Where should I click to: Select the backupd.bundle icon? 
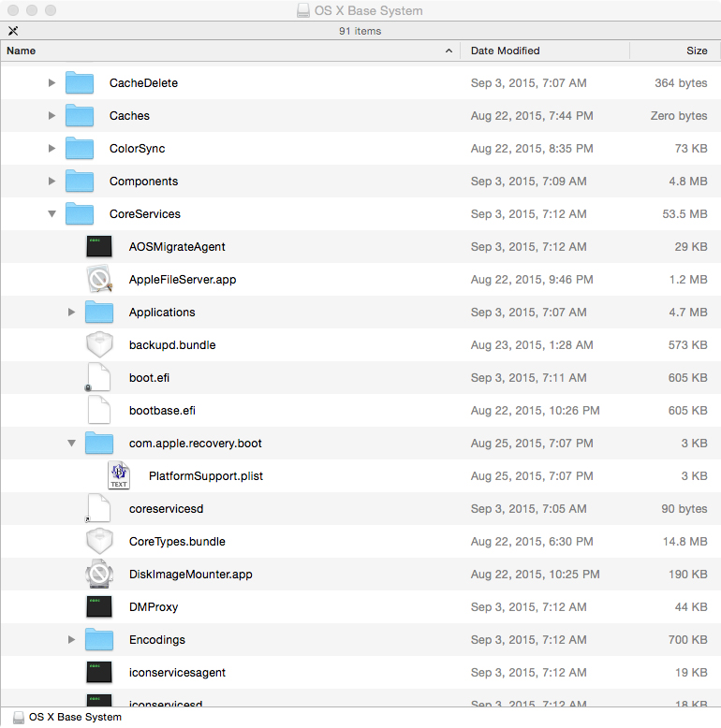99,345
